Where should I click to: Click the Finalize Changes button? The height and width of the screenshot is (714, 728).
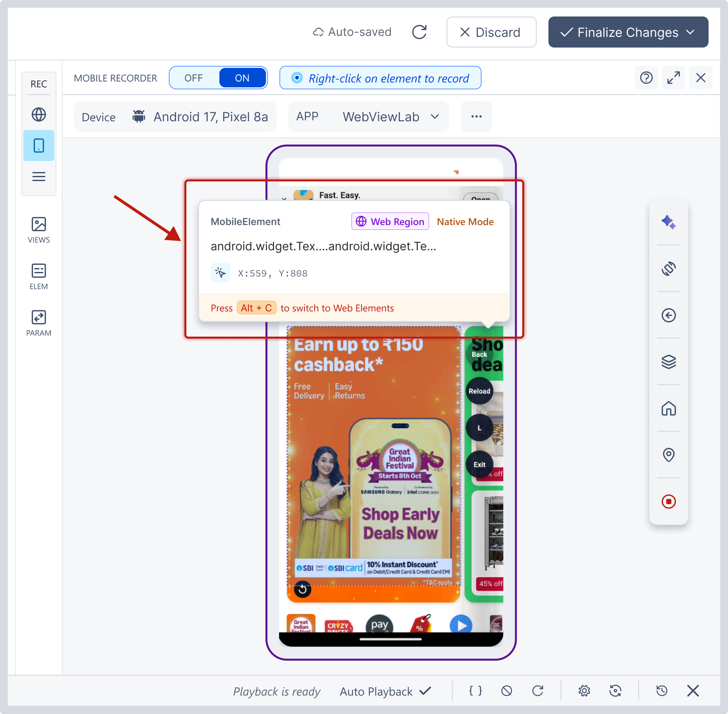coord(628,32)
